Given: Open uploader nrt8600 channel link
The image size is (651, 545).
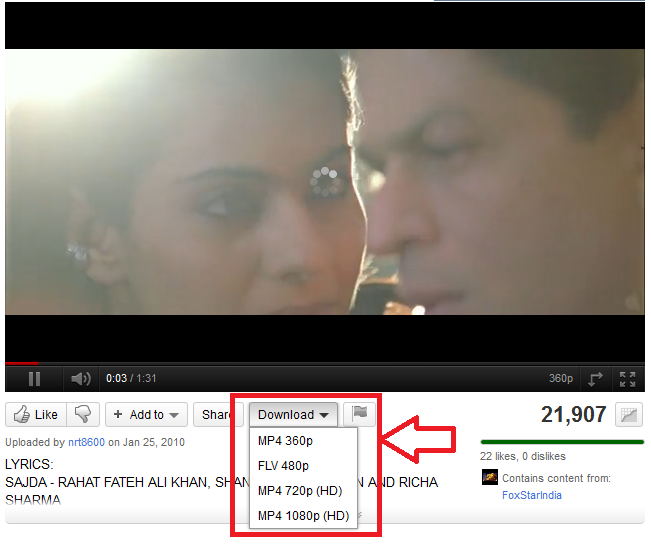Looking at the screenshot, I should pyautogui.click(x=86, y=442).
